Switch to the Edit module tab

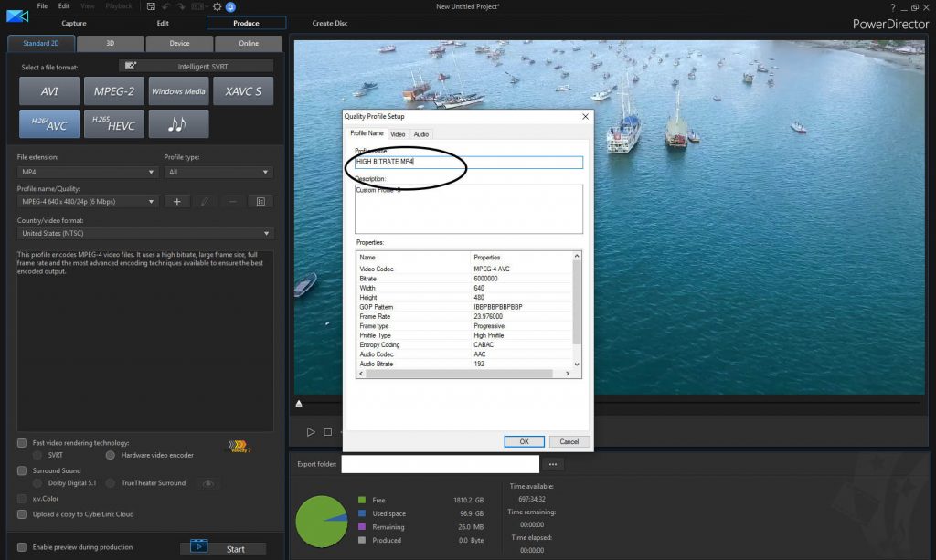click(163, 23)
